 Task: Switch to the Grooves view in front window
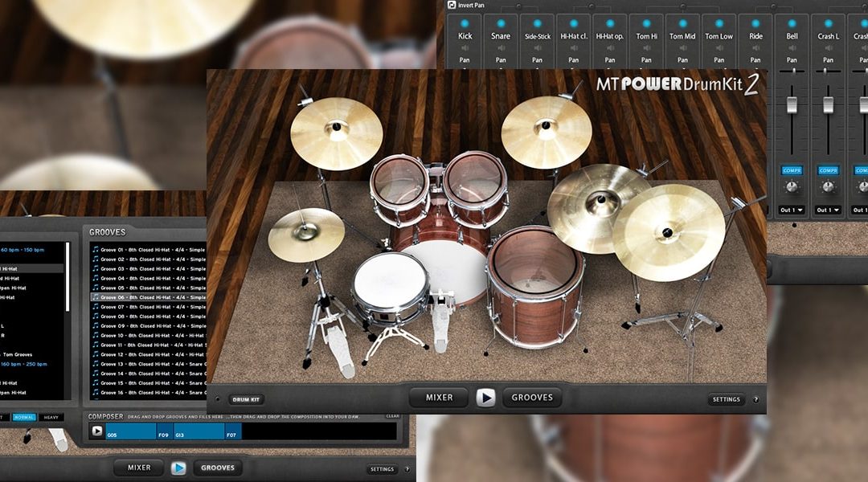[532, 397]
